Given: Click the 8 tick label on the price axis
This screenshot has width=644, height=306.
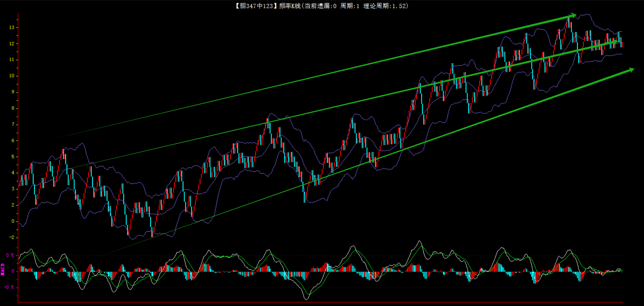Looking at the screenshot, I should point(13,108).
